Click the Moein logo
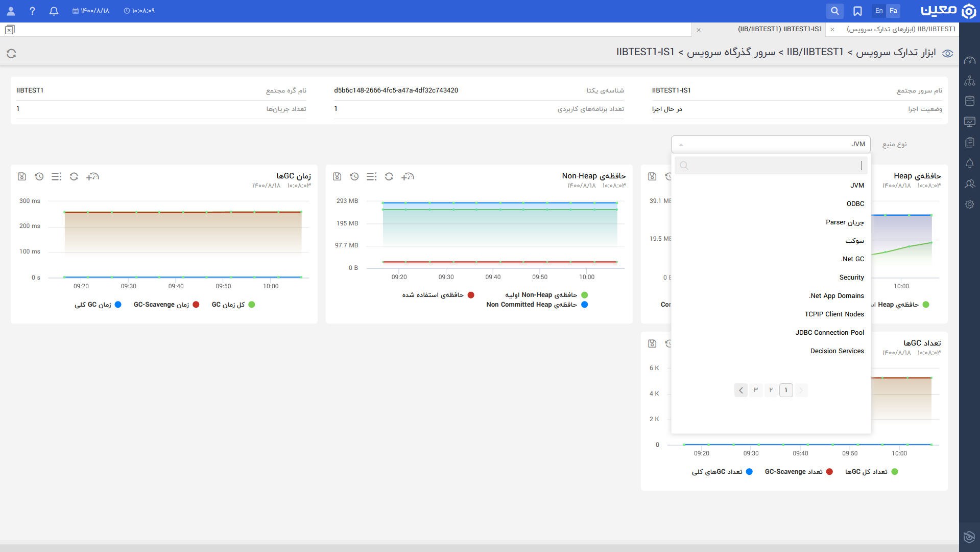This screenshot has height=552, width=980. [x=948, y=11]
